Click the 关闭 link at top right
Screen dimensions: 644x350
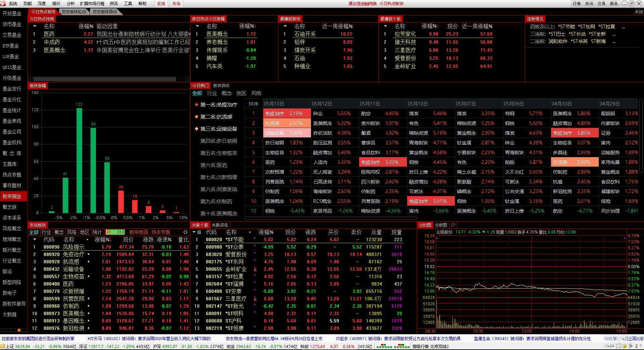(638, 12)
